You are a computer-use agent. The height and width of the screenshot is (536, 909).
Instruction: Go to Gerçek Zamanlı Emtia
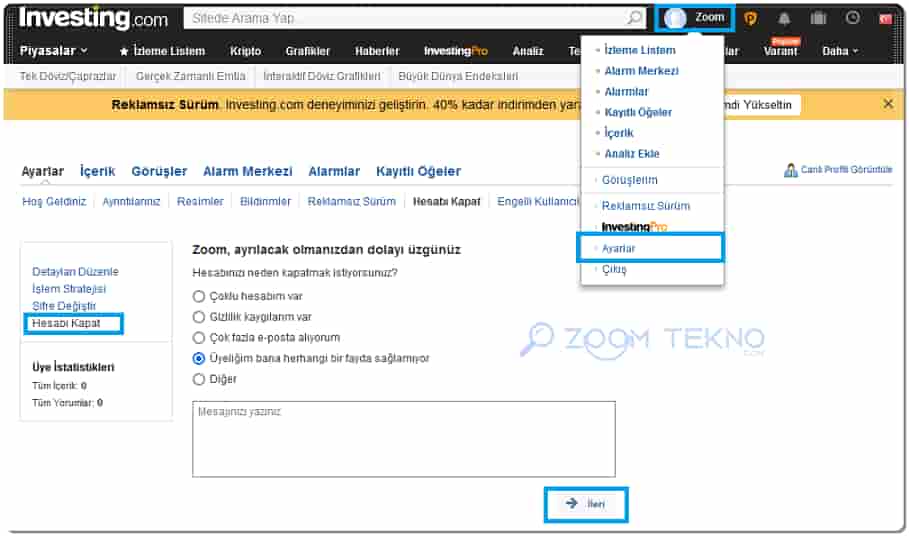point(190,76)
